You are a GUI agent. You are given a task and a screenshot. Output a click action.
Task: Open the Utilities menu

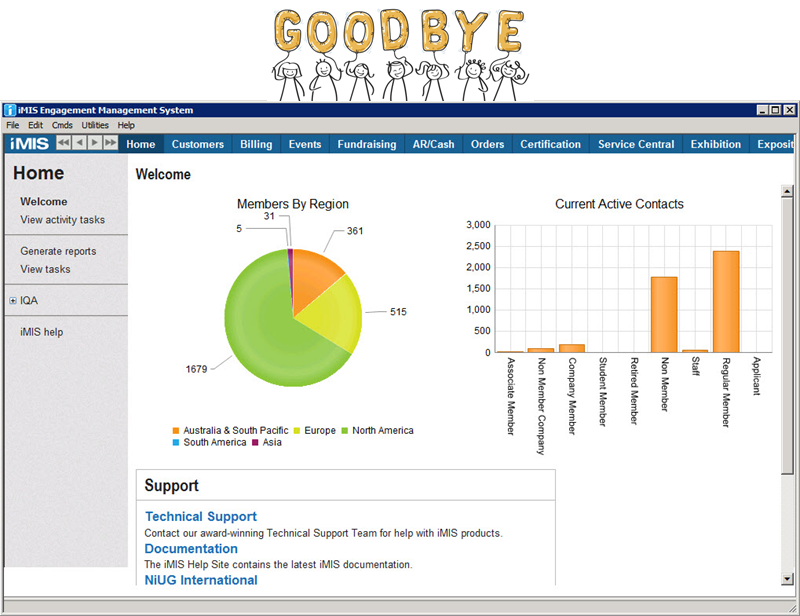click(95, 125)
